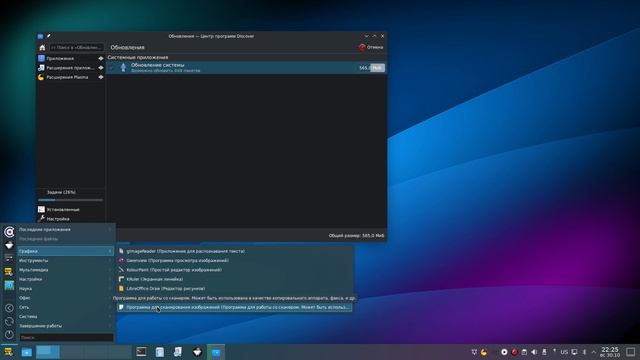Launch KolourPaint image editor
640x360 pixels.
click(235, 270)
